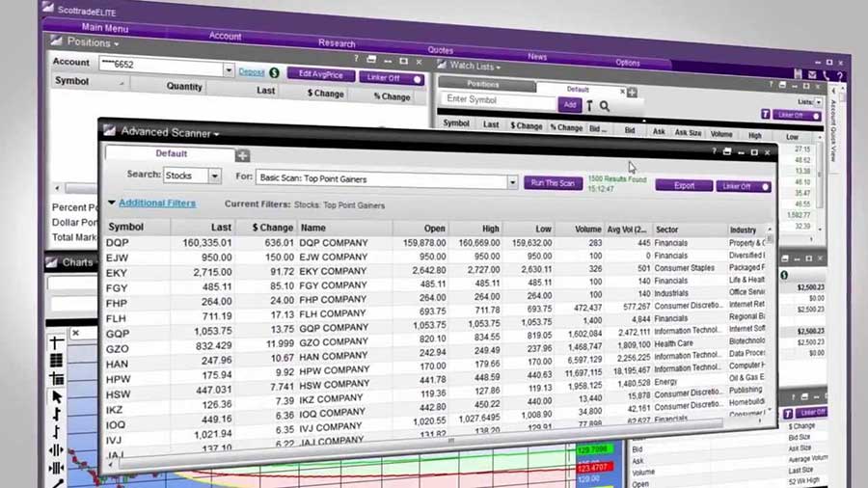Click the upper price bar icon under the pointer
The height and width of the screenshot is (488, 868).
click(x=57, y=415)
